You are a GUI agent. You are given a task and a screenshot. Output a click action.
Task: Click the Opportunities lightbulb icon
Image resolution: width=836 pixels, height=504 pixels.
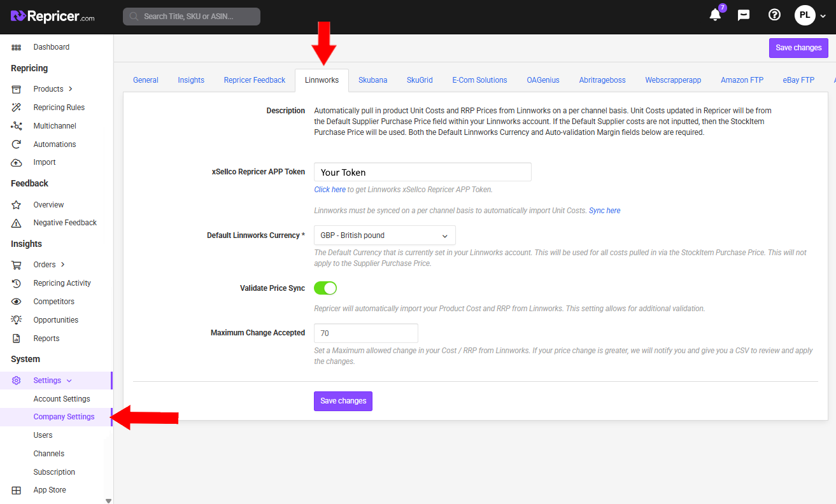pyautogui.click(x=17, y=320)
